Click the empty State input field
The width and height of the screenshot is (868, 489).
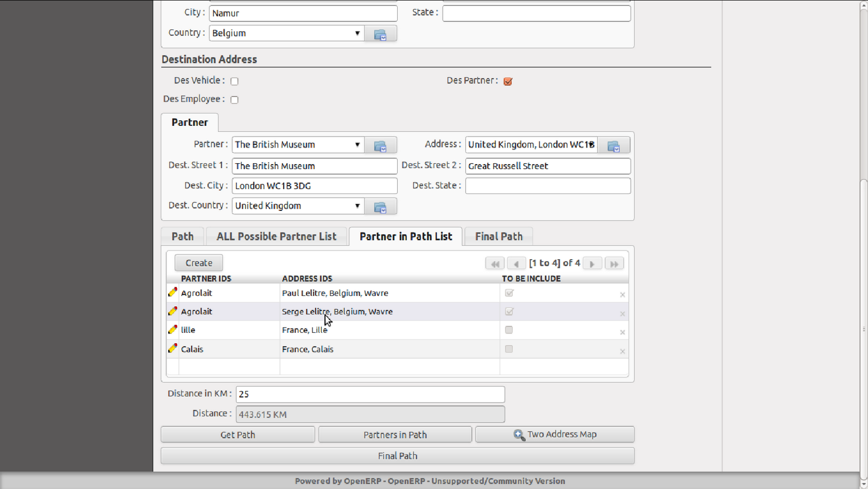click(537, 13)
